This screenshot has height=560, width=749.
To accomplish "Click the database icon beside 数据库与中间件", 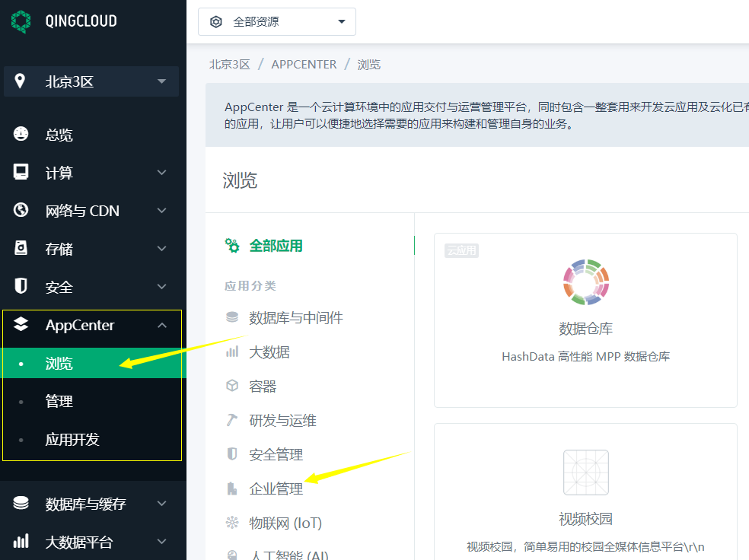I will click(232, 317).
